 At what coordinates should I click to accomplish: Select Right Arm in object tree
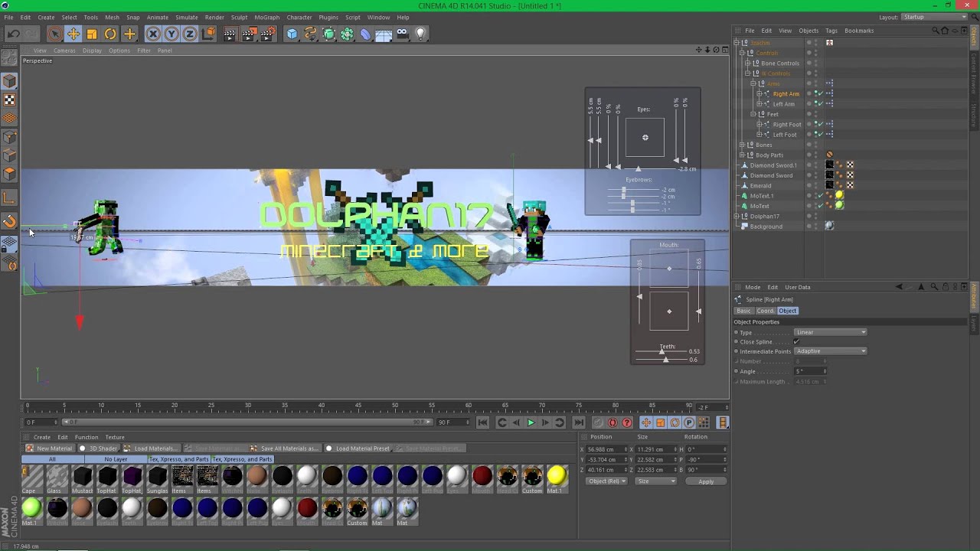pyautogui.click(x=786, y=93)
